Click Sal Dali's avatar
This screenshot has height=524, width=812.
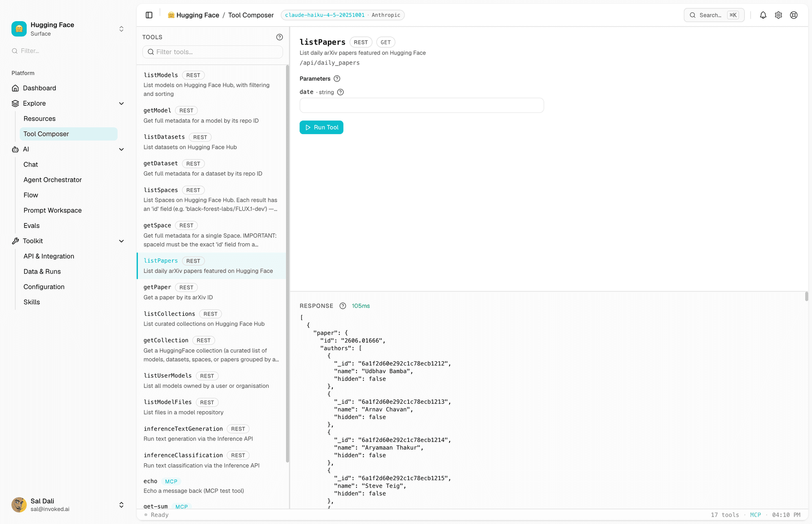[x=19, y=505]
